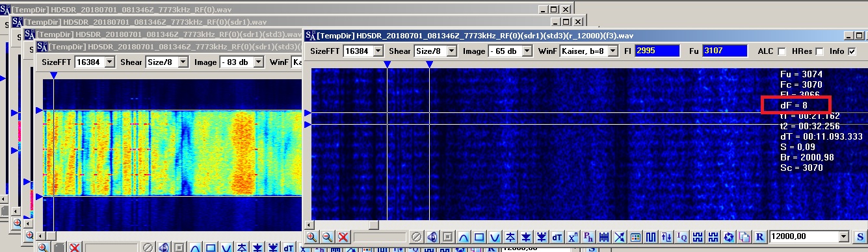Image resolution: width=868 pixels, height=252 pixels.
Task: Click the crossed-circle stop icon
Action: tap(416, 236)
